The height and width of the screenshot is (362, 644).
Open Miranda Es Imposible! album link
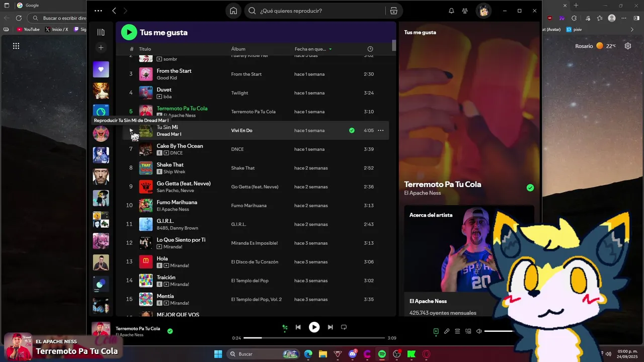255,243
